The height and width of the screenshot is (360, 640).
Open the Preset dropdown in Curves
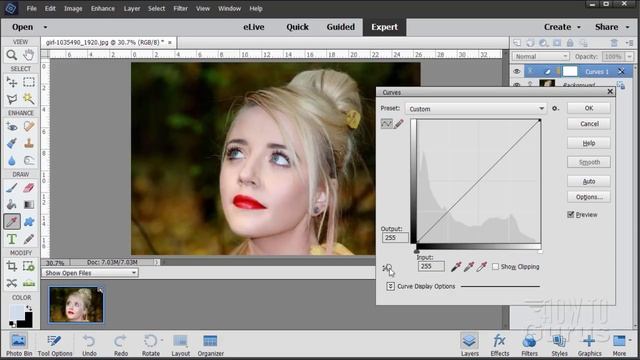pos(476,109)
